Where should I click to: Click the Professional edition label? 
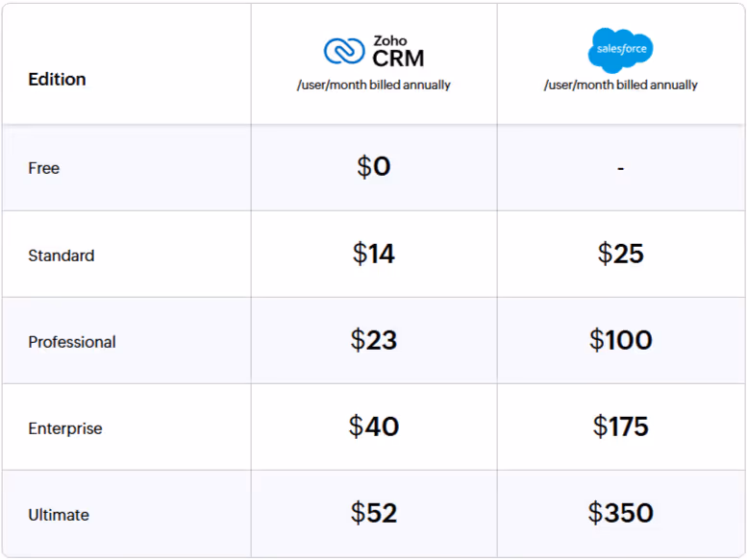pyautogui.click(x=72, y=342)
